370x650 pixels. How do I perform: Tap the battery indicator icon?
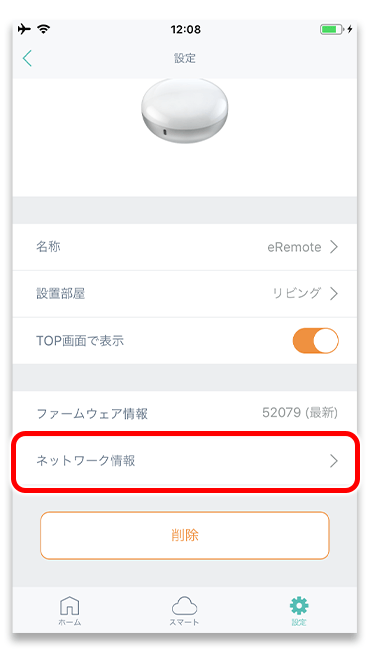331,29
